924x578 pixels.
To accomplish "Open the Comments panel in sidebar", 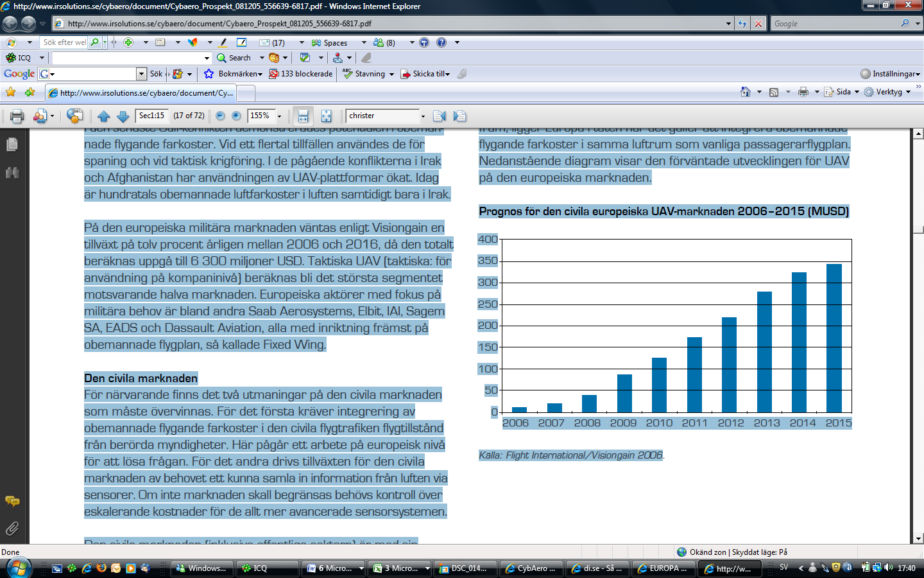I will [12, 501].
